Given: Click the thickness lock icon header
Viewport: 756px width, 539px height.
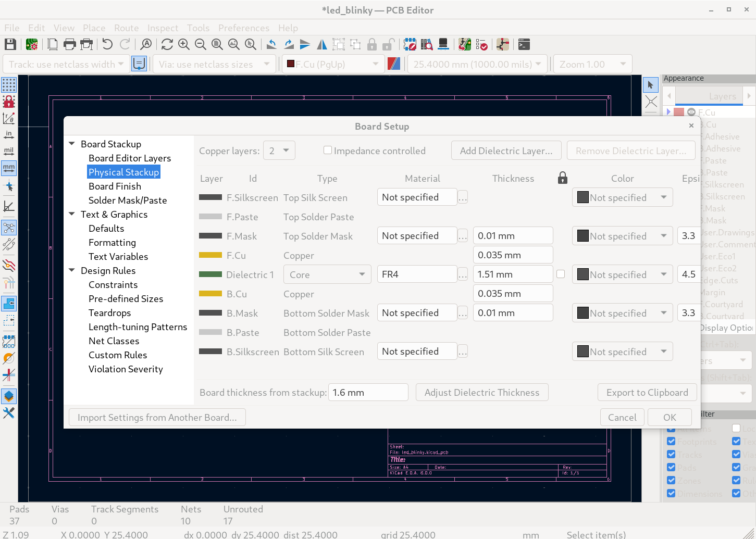Looking at the screenshot, I should pyautogui.click(x=562, y=178).
